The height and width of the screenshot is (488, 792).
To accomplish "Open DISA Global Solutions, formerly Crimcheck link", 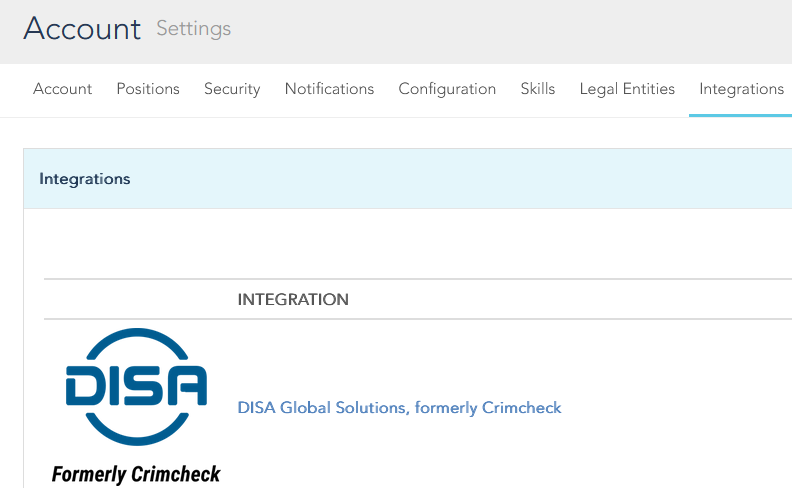I will click(x=399, y=408).
